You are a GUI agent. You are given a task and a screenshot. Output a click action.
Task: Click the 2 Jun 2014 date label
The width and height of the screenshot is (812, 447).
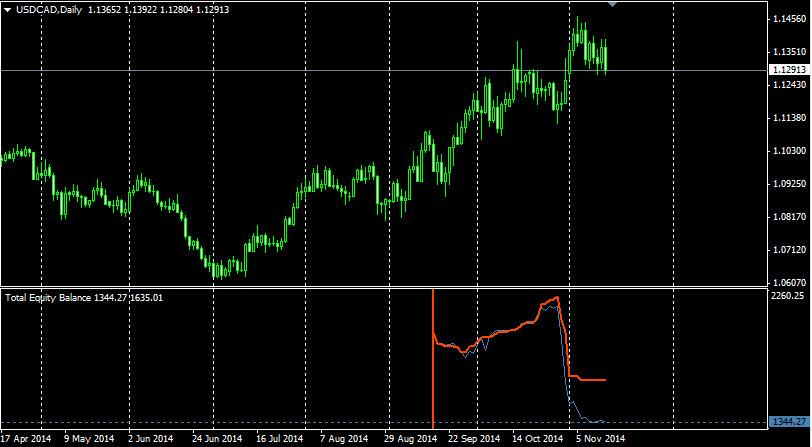pyautogui.click(x=152, y=439)
